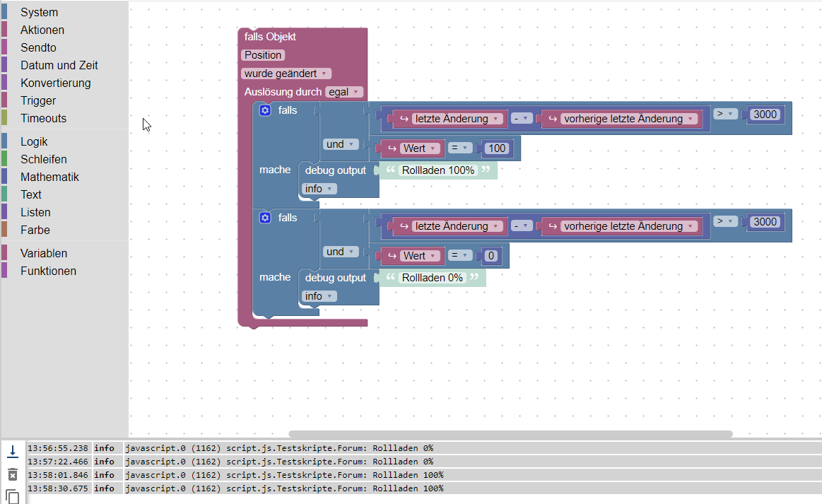The image size is (822, 504).
Task: Open the '=' dropdown beside value 100
Action: tap(459, 148)
